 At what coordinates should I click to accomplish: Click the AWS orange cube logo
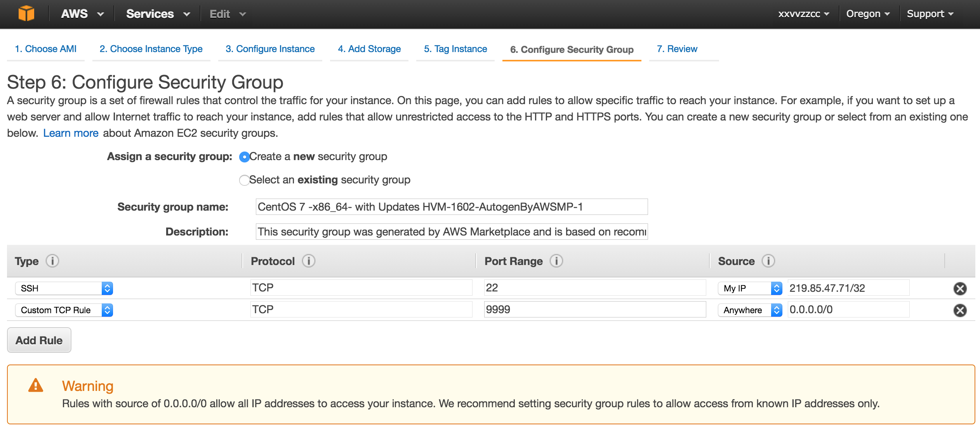click(x=26, y=14)
